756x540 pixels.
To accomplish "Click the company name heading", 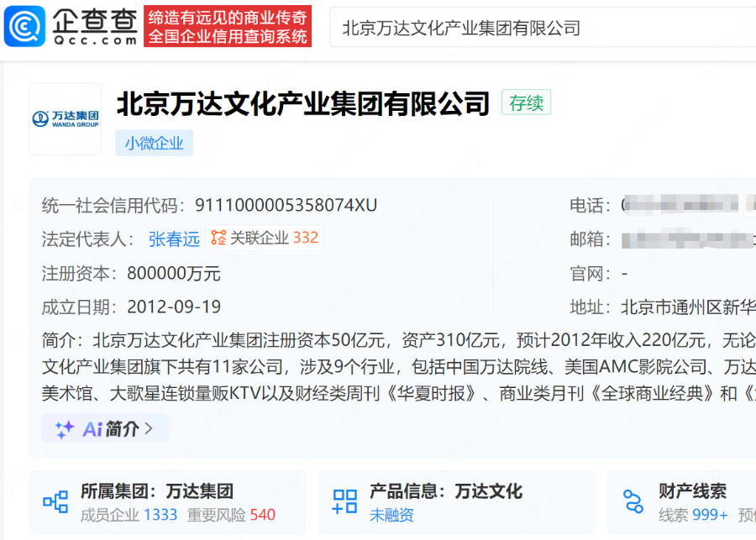I will [302, 103].
